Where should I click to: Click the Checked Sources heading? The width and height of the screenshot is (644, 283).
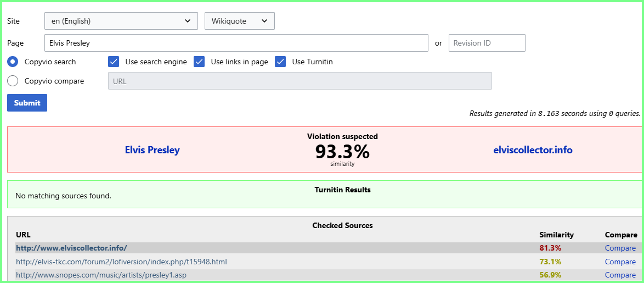coord(342,225)
